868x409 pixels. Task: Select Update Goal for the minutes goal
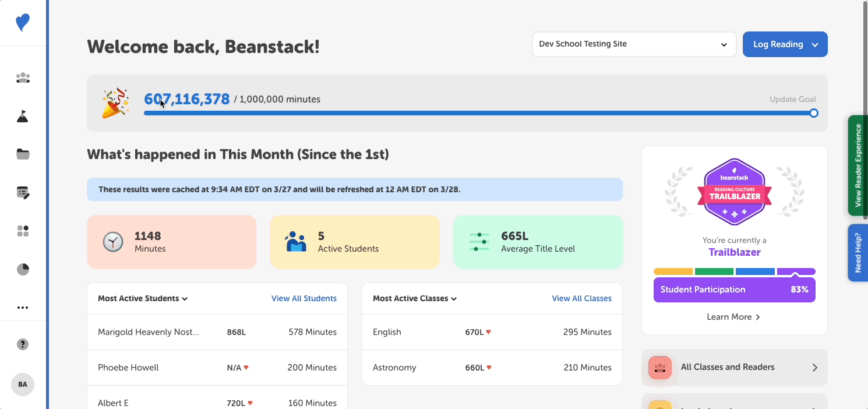click(793, 99)
